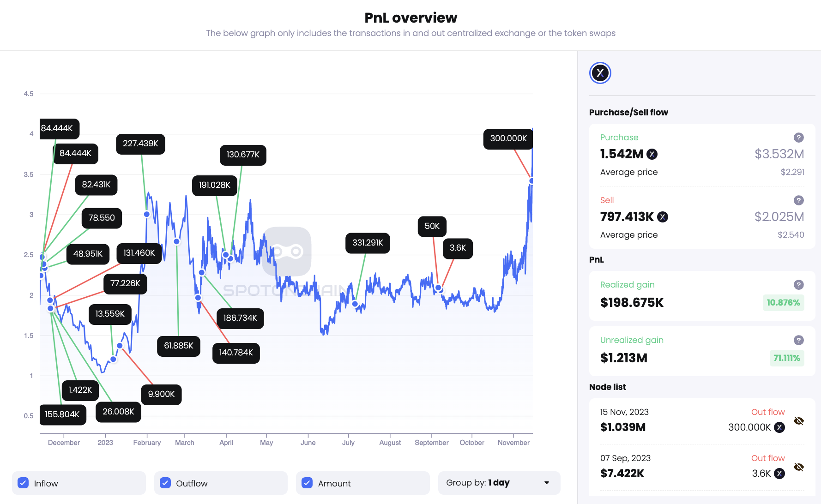This screenshot has height=504, width=821.
Task: Click token icon beside 300.000K outflow
Action: 779,427
